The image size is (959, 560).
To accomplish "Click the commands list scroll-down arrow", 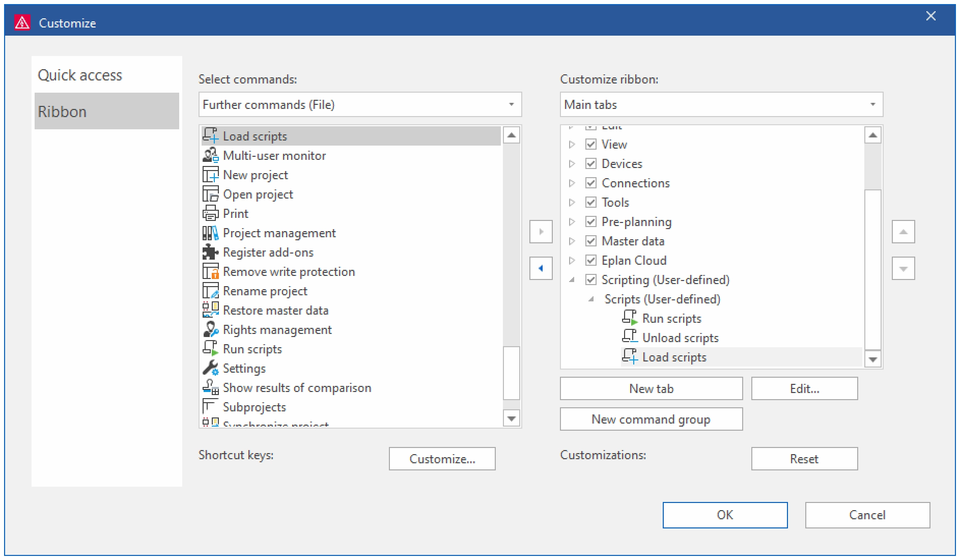I will click(x=511, y=418).
